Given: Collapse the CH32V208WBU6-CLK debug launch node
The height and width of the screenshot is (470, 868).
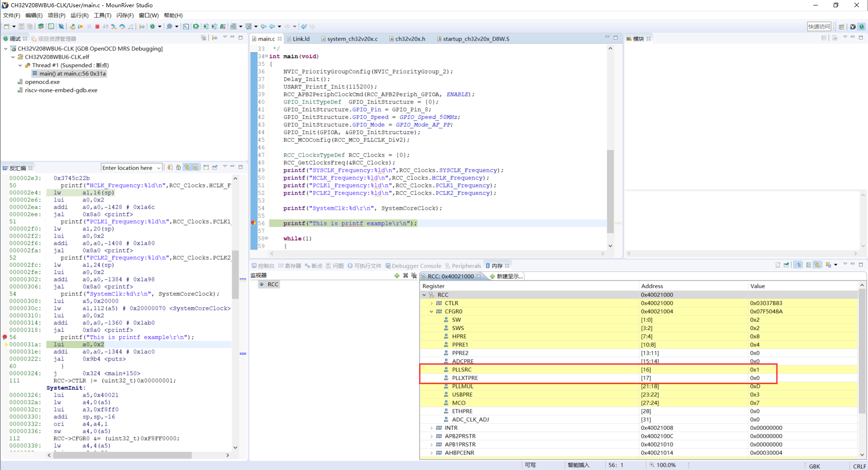Looking at the screenshot, I should click(x=5, y=49).
